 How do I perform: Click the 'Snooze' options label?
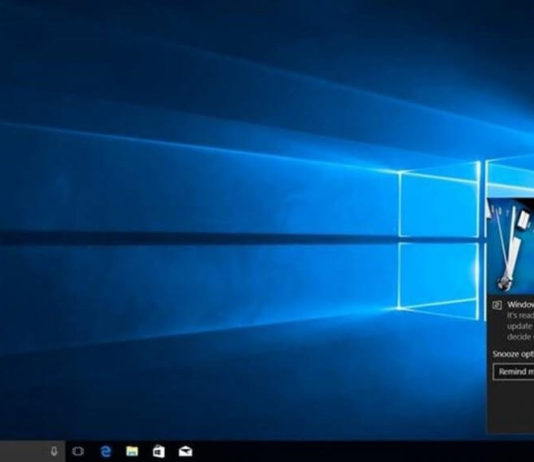[x=513, y=354]
